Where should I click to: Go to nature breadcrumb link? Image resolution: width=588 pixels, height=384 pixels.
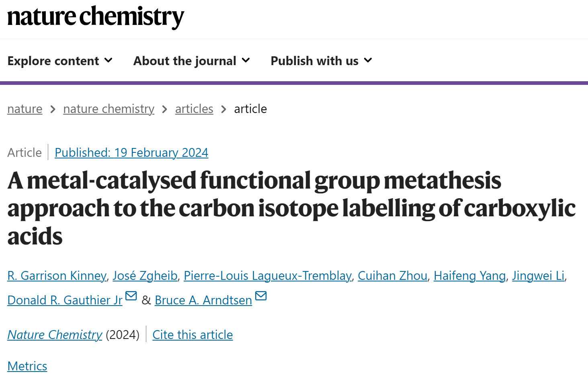25,109
